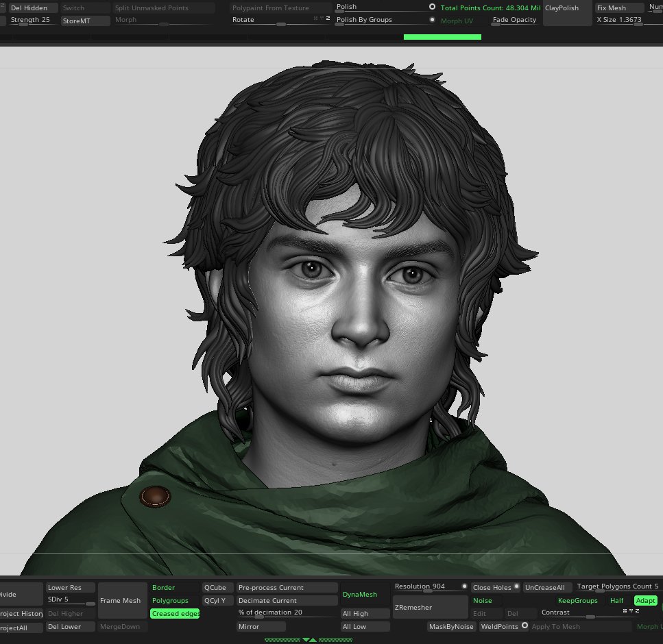
Task: Click the ProjectAll button
Action: [21, 628]
